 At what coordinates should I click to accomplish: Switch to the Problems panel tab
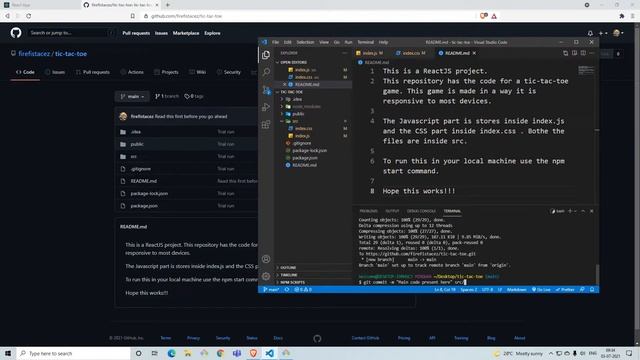pyautogui.click(x=369, y=211)
